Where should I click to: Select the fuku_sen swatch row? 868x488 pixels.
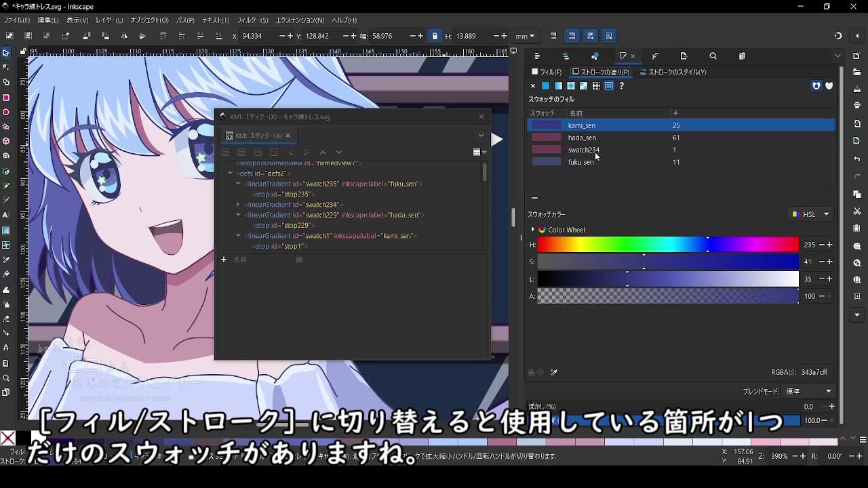coord(681,162)
